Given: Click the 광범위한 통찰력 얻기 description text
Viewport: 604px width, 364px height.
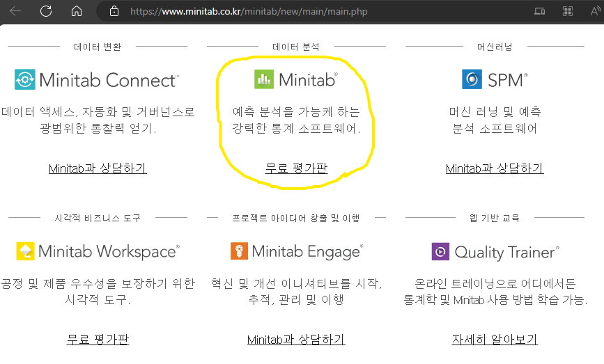Looking at the screenshot, I should point(98,128).
